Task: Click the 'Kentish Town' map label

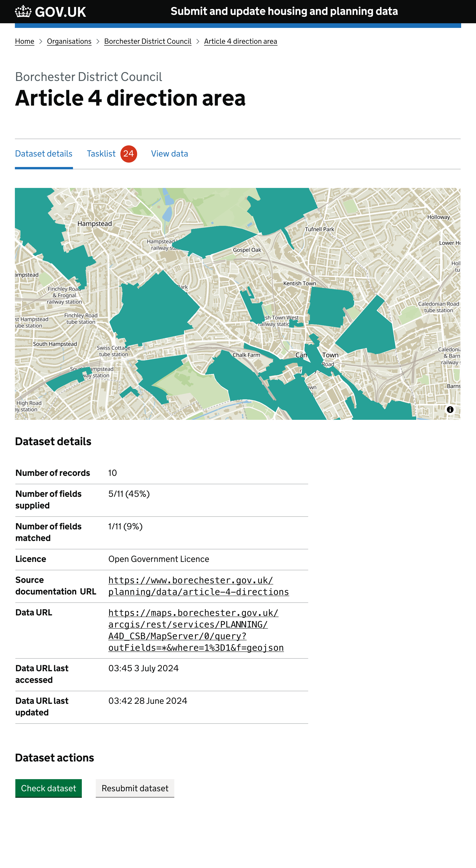Action: (300, 283)
